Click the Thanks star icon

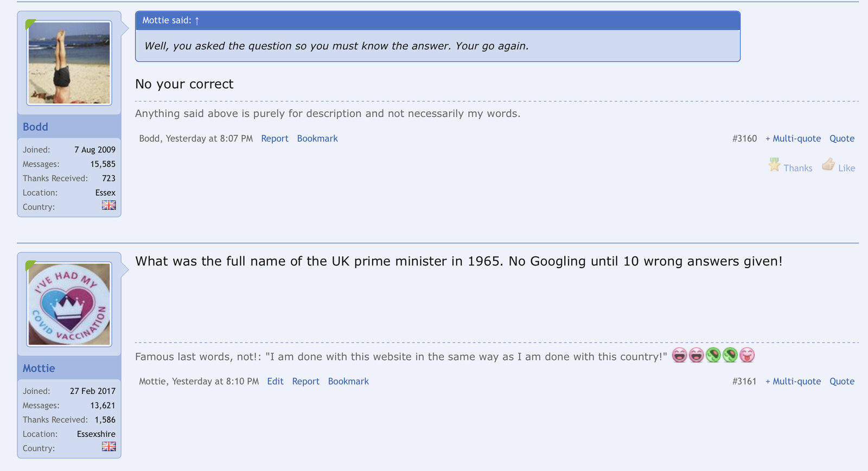774,164
